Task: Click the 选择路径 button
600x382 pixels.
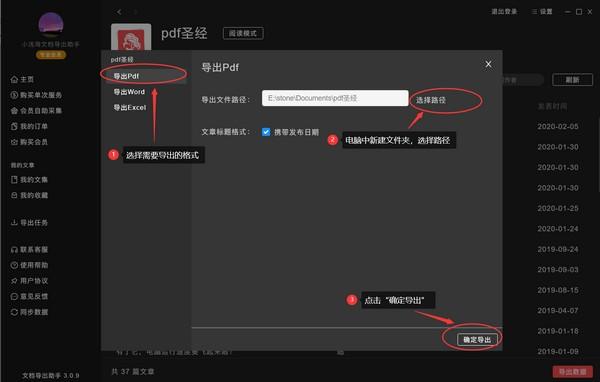Action: (x=431, y=100)
